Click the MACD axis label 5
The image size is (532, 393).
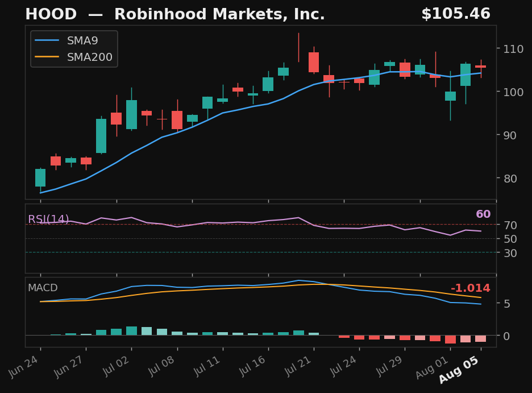pos(506,304)
